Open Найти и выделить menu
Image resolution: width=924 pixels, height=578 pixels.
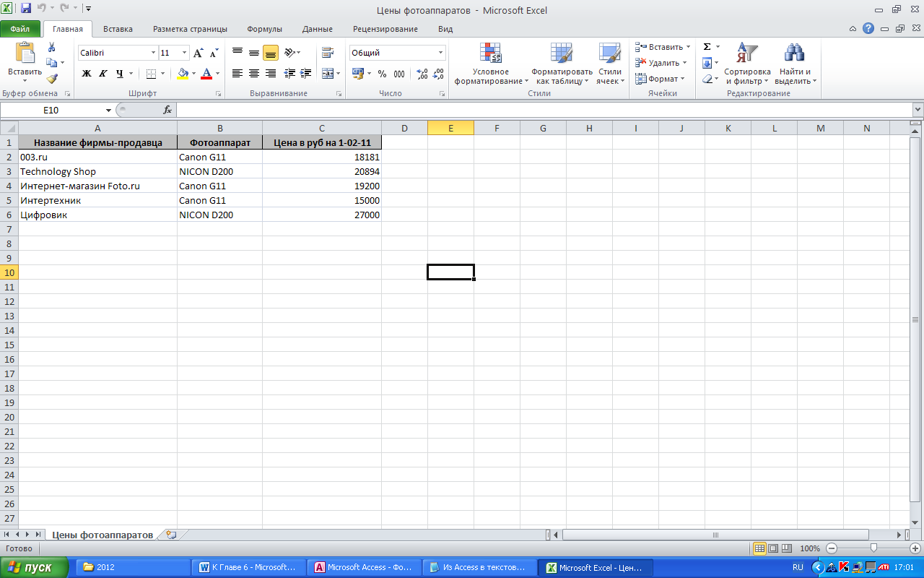tap(795, 64)
